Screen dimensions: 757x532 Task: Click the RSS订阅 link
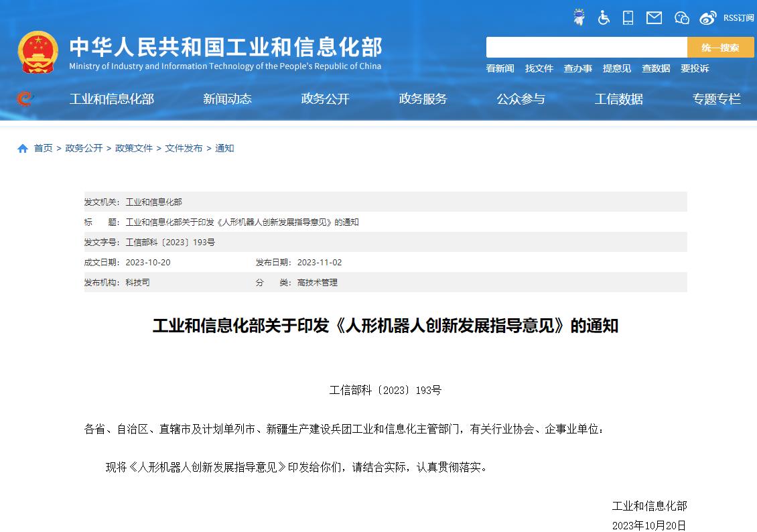738,18
